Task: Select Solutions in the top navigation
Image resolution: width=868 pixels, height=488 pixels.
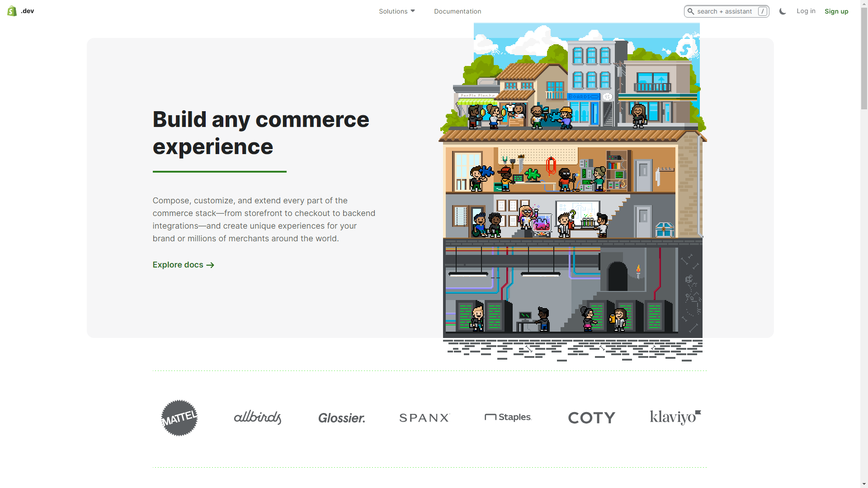Action: coord(393,11)
